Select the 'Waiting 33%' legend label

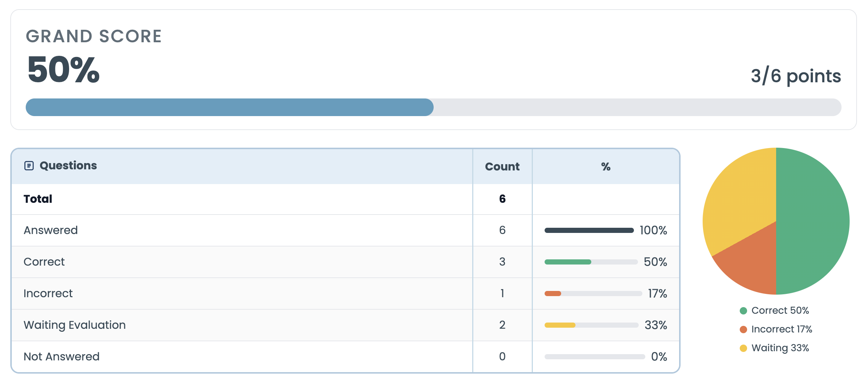[x=780, y=348]
